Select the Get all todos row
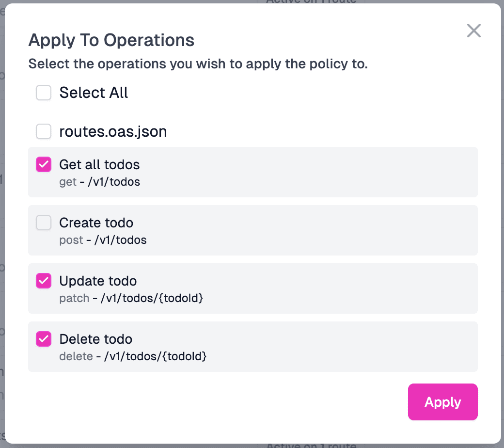Image resolution: width=504 pixels, height=448 pixels. (x=252, y=172)
